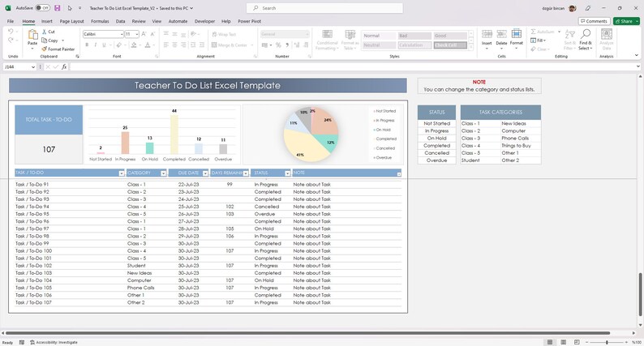
Task: Open Find & Select magnifier
Action: coord(586,40)
